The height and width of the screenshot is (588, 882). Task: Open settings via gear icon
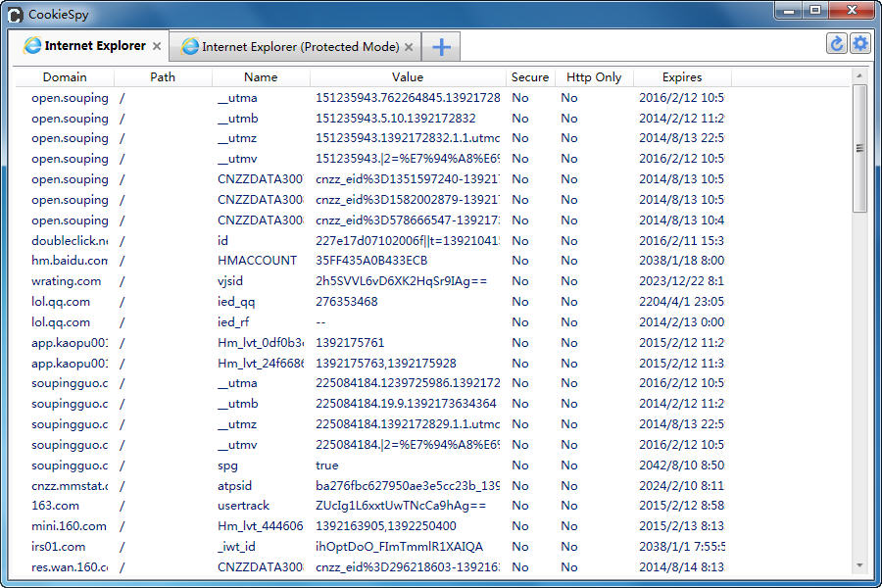pos(860,44)
